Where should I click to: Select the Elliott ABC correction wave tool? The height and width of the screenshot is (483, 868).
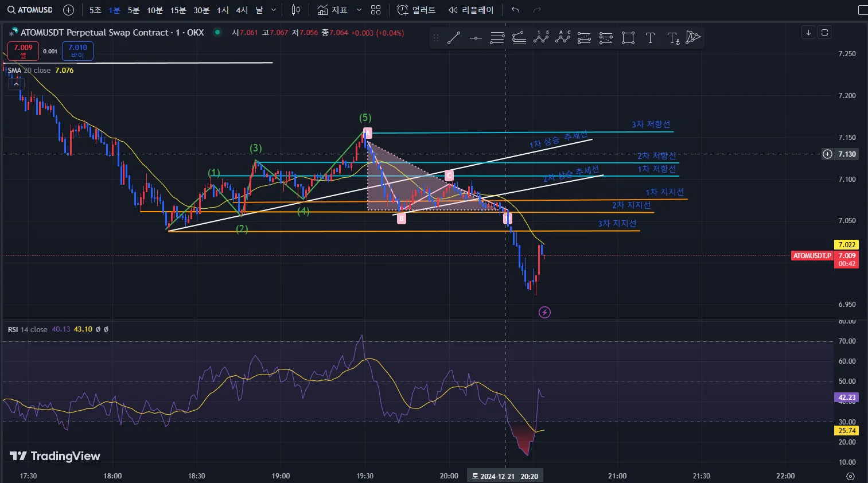coord(563,38)
